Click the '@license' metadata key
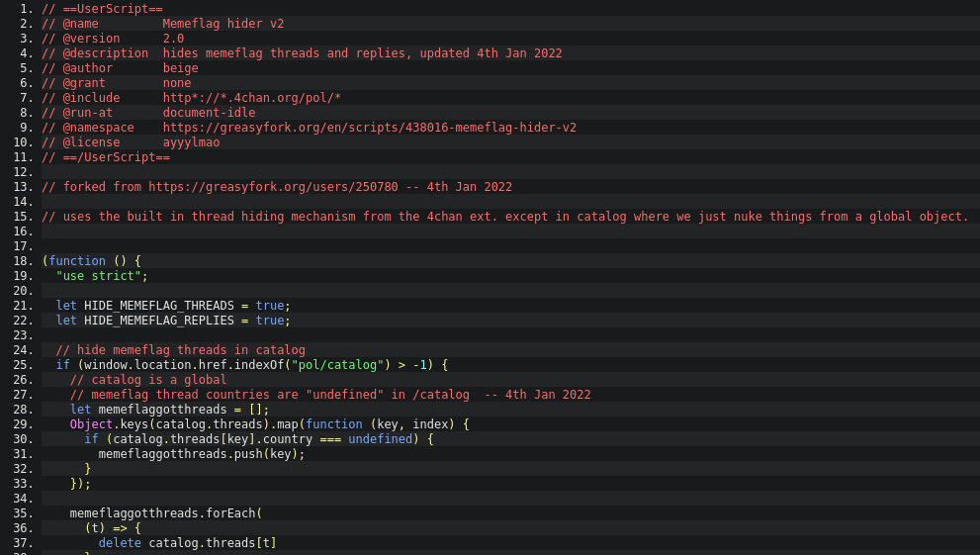980x555 pixels. [91, 142]
